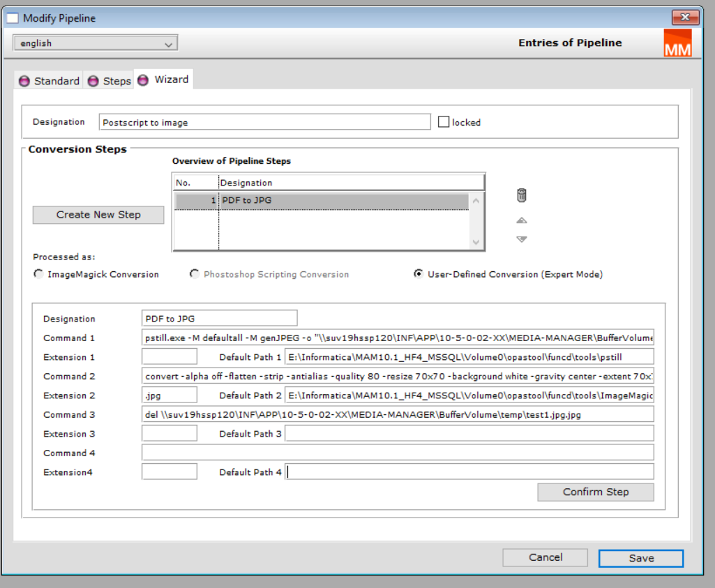715x588 pixels.
Task: Click the Designation column header
Action: point(351,183)
